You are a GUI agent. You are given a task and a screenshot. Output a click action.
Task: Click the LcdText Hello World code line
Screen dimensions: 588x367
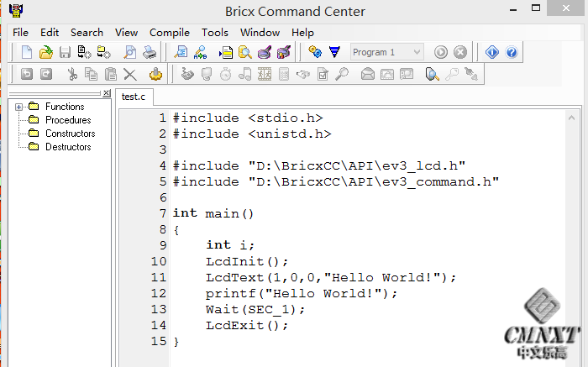[331, 277]
